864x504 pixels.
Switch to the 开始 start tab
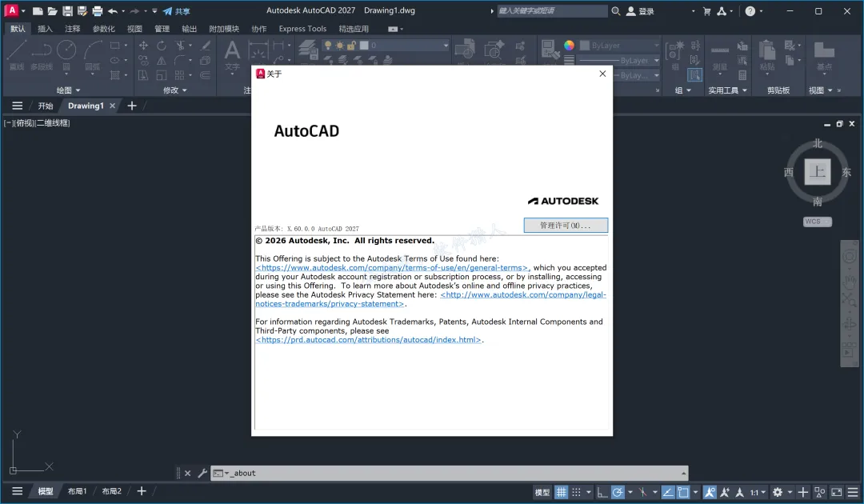(x=45, y=106)
